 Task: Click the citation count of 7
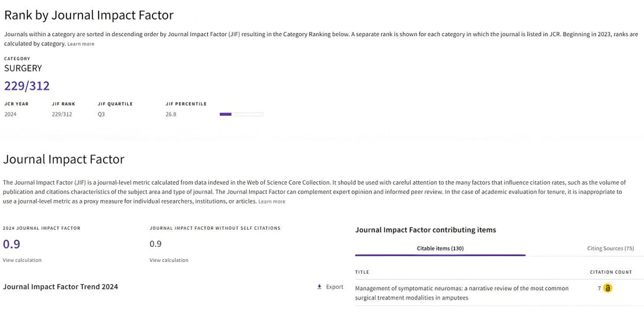point(598,288)
